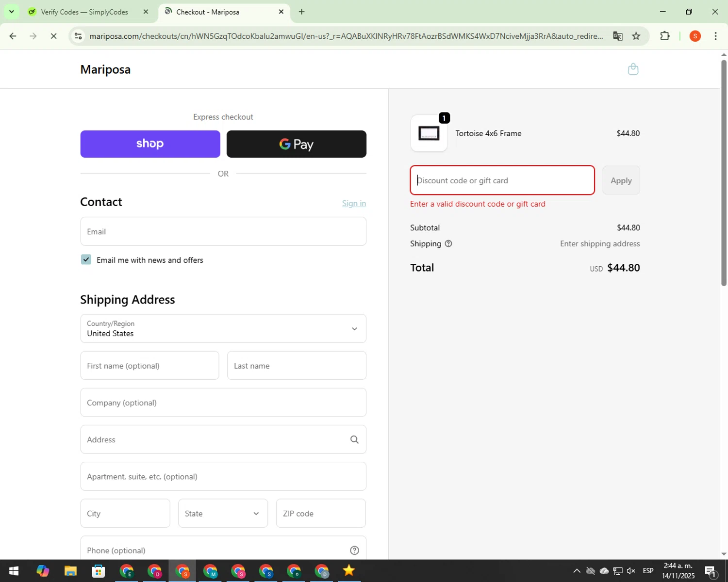Click the address search magnifier icon
This screenshot has width=728, height=582.
[354, 439]
